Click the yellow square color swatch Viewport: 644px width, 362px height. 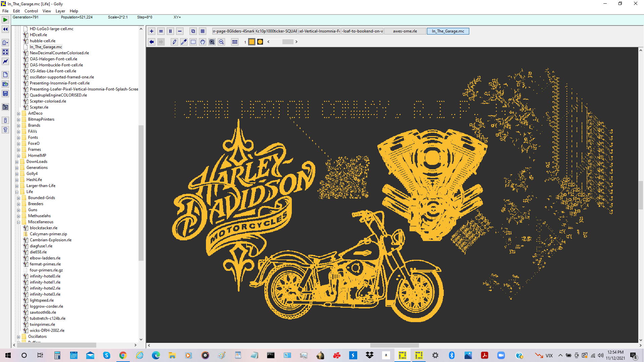click(x=252, y=42)
